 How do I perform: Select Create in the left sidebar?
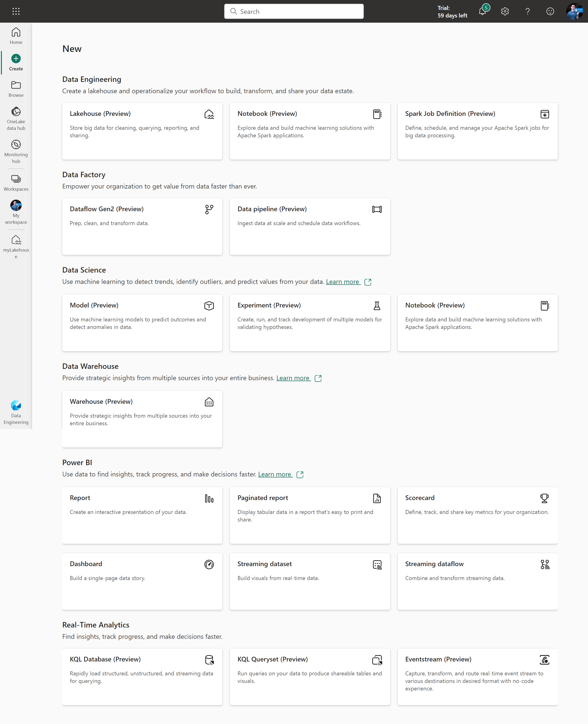(x=16, y=62)
